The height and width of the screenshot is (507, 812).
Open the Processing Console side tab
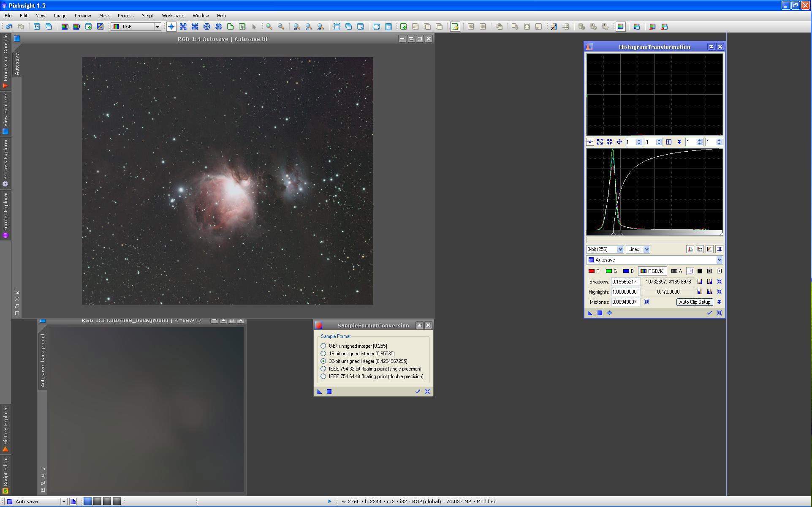[5, 61]
